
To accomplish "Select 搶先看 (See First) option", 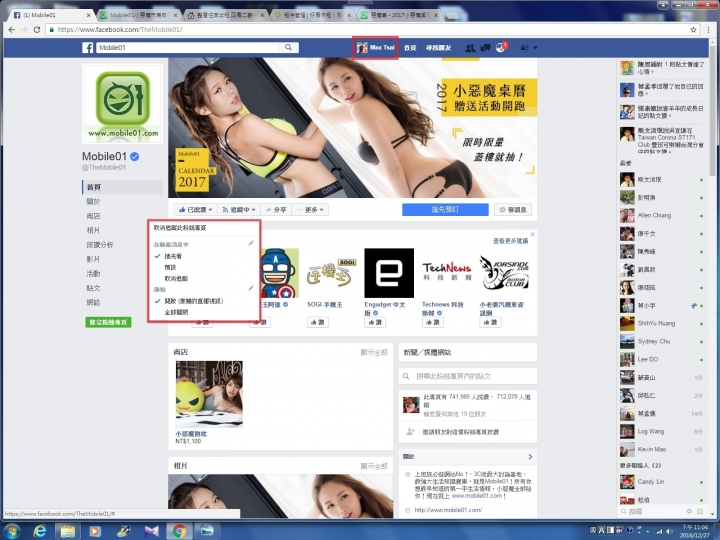I will (173, 256).
